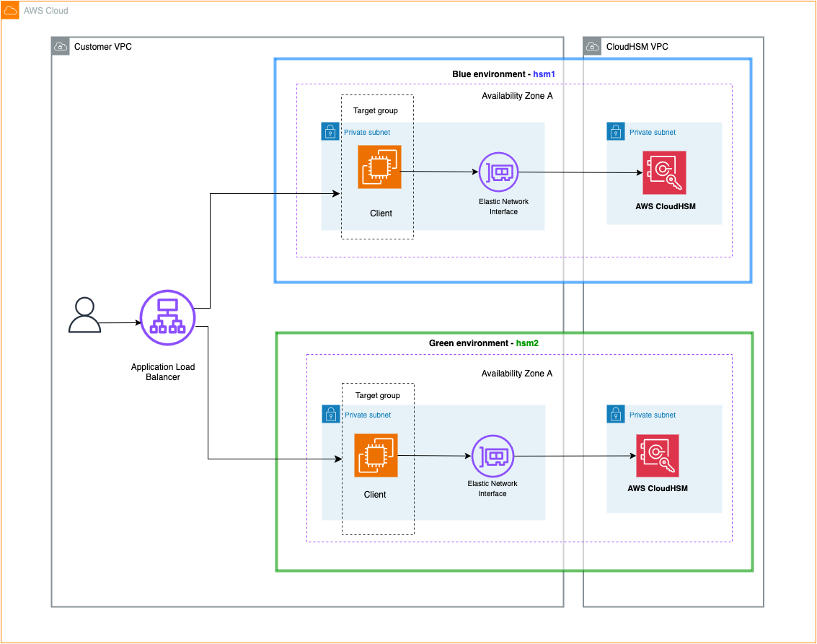Viewport: 817px width, 644px height.
Task: Click the user person icon
Action: (x=84, y=314)
